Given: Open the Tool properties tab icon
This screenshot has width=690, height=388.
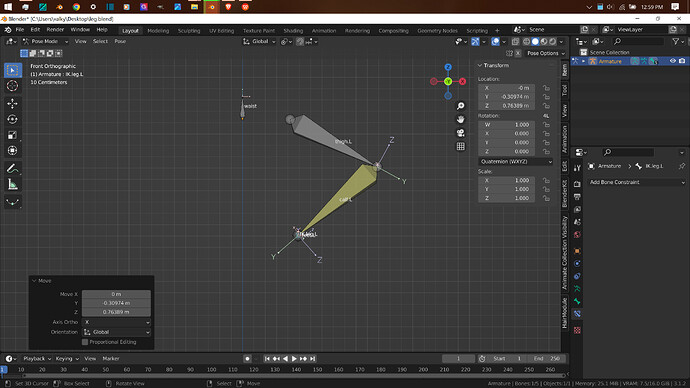Looking at the screenshot, I should [x=577, y=168].
